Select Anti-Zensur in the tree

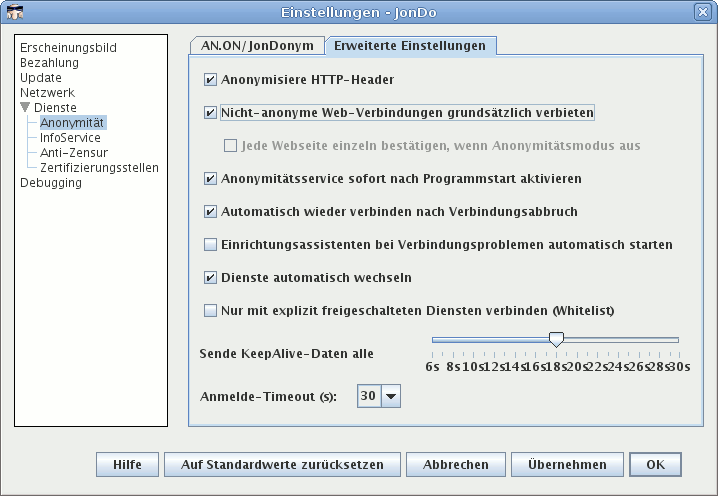click(x=74, y=153)
